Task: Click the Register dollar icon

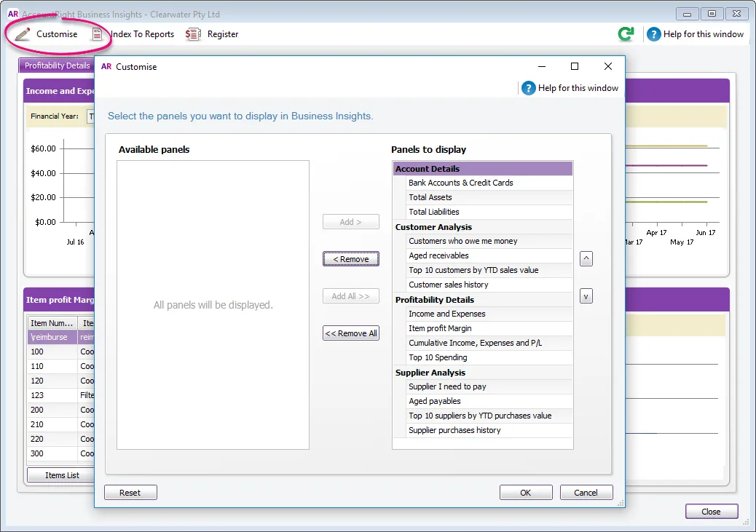Action: pos(193,34)
